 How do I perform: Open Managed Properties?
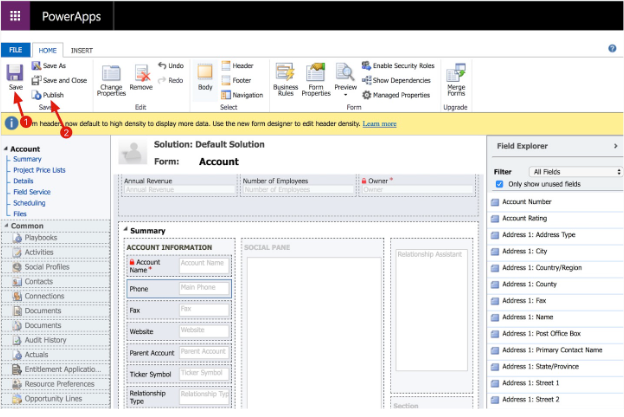[396, 95]
